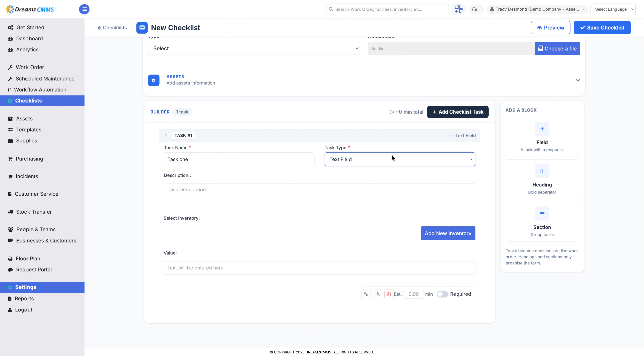The height and width of the screenshot is (356, 644).
Task: Click the Floor Plan printer icon
Action: (10, 259)
